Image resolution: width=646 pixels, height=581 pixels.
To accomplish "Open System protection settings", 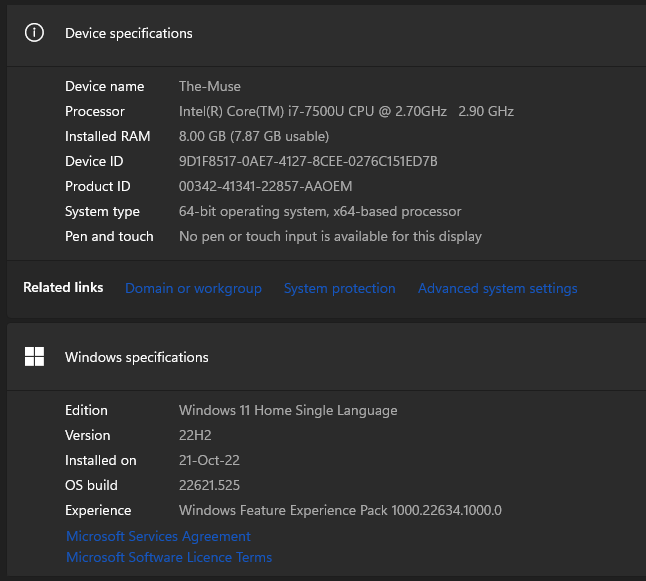I will click(x=339, y=288).
